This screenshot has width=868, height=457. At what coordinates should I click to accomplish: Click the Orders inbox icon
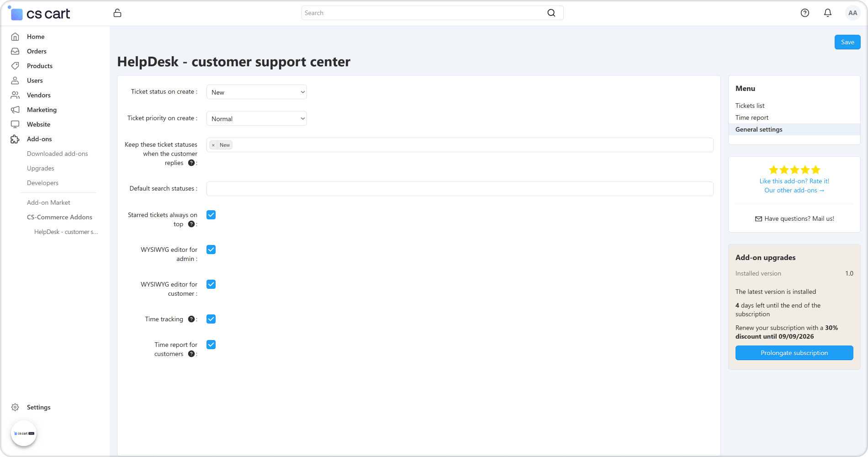(x=15, y=51)
